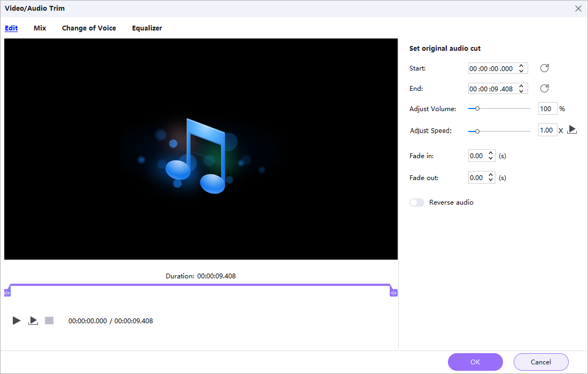
Task: Toggle the Reverse audio switch
Action: (416, 202)
